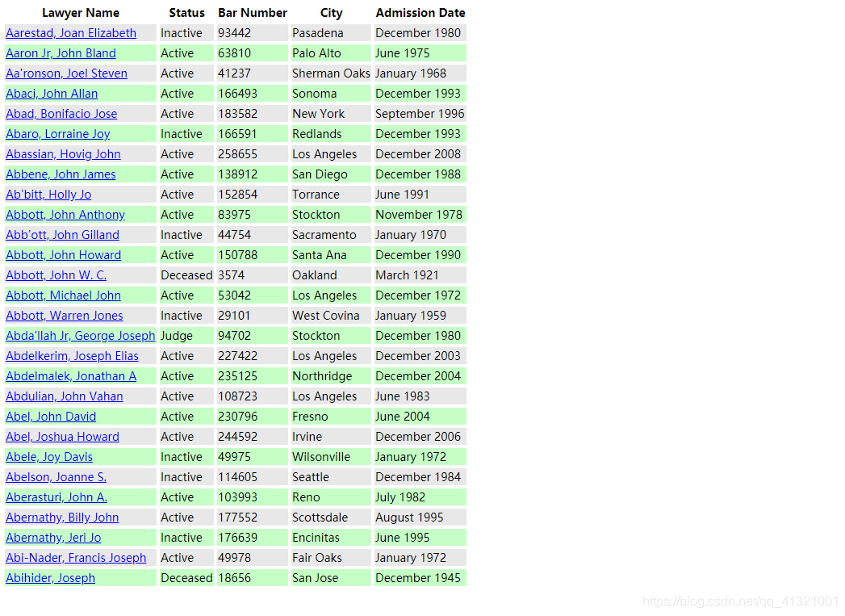Select bar number 53042 cell
845x616 pixels.
coord(252,295)
